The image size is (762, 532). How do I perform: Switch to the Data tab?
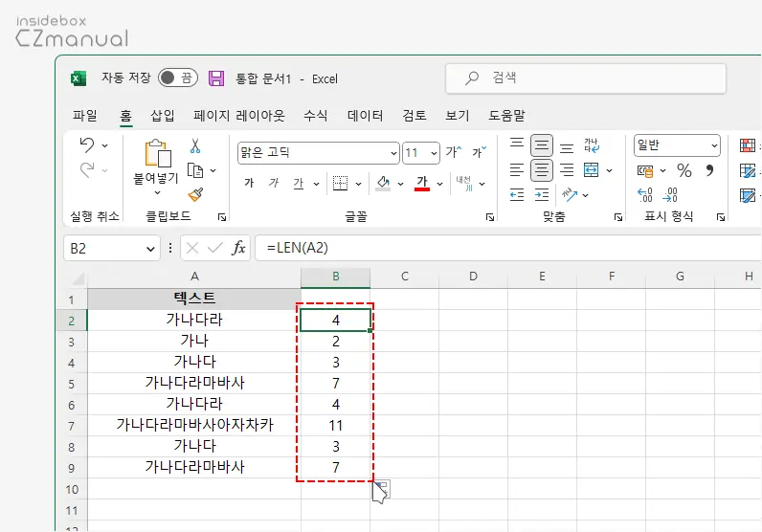click(365, 116)
